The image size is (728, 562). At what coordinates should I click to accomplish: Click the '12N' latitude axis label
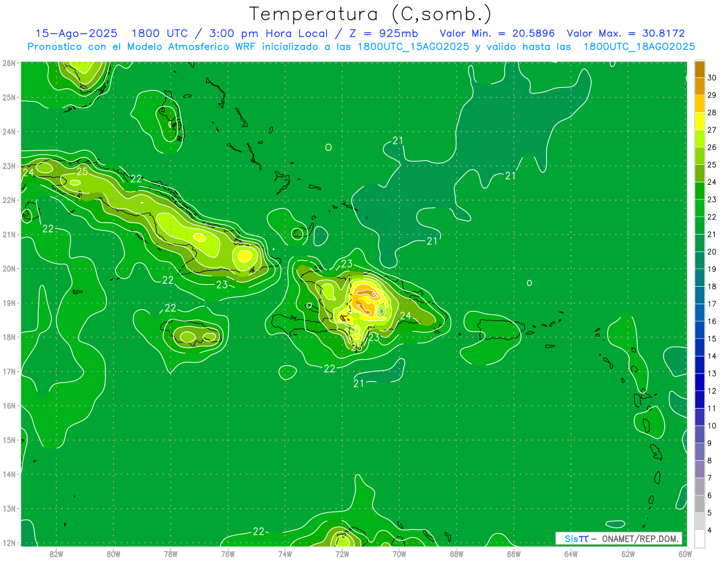tap(9, 543)
